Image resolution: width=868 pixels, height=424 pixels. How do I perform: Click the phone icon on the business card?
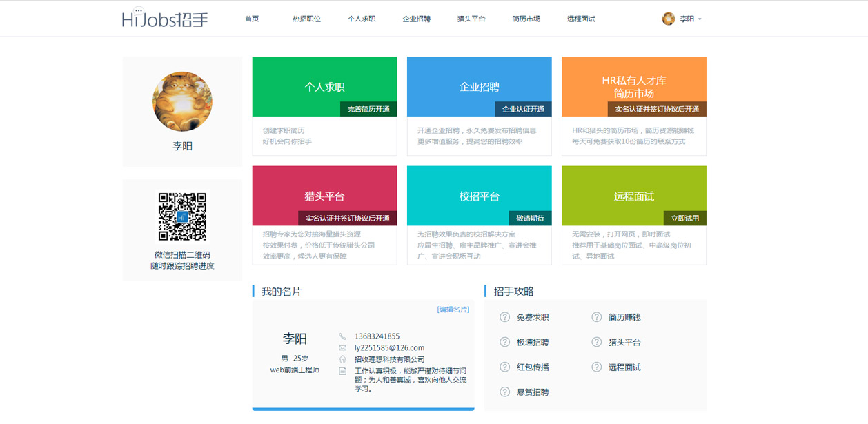coord(343,336)
